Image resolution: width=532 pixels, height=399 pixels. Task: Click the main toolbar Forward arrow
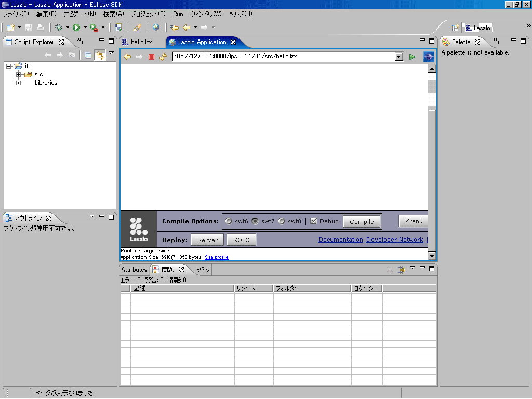tap(204, 28)
